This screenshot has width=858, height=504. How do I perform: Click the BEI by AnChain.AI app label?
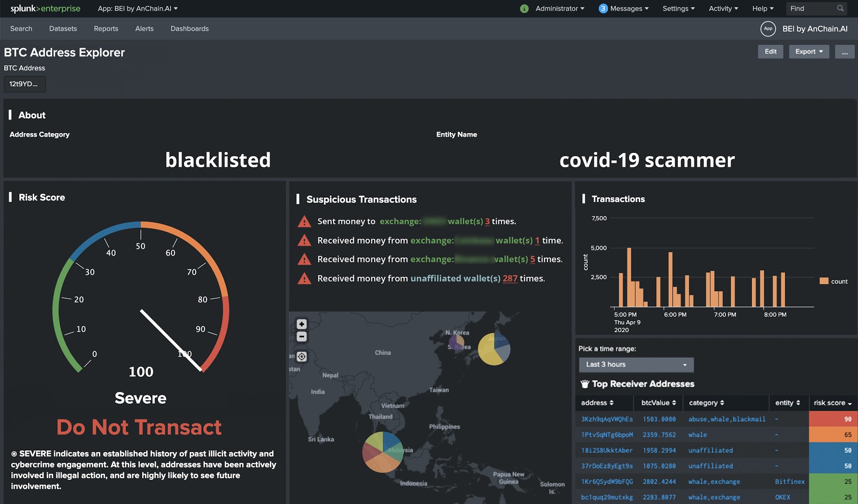(815, 29)
